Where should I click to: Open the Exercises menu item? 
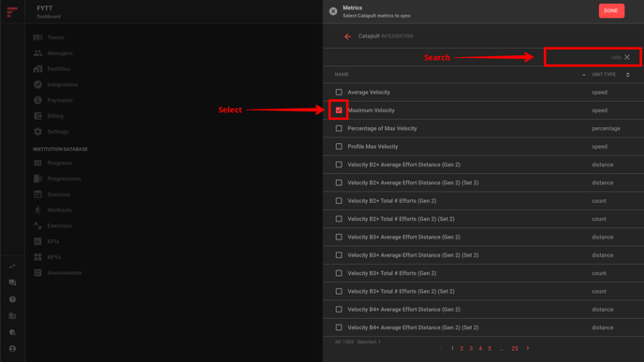click(59, 225)
